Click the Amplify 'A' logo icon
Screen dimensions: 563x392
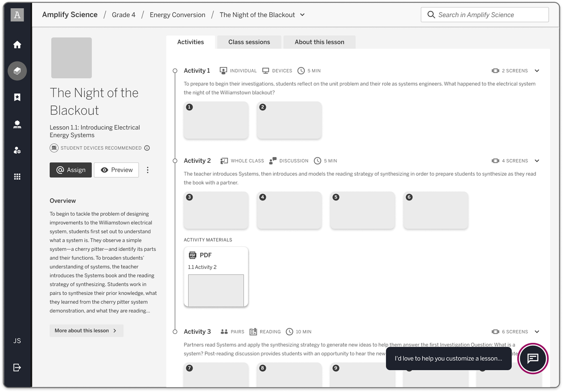click(x=17, y=15)
